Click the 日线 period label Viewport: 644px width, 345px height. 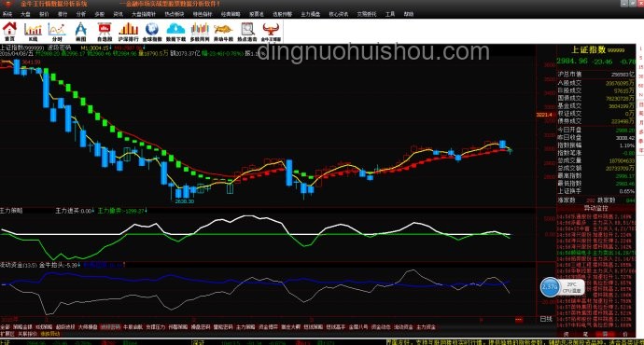(546, 319)
